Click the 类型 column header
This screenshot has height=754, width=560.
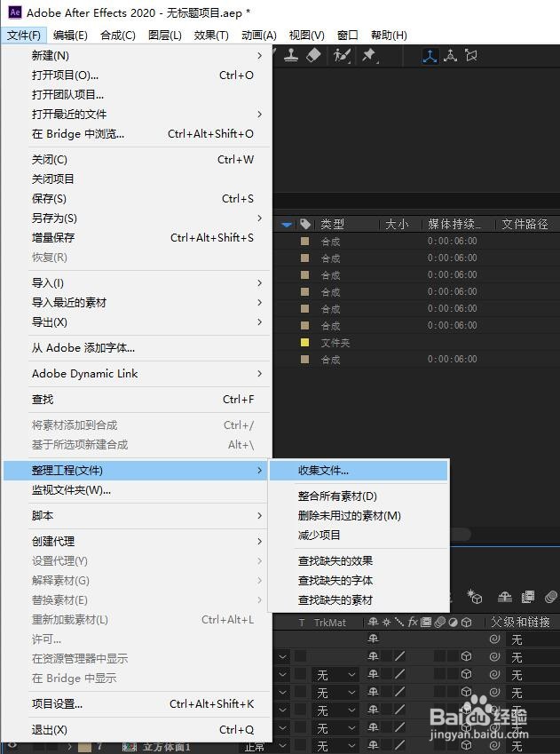pos(333,224)
